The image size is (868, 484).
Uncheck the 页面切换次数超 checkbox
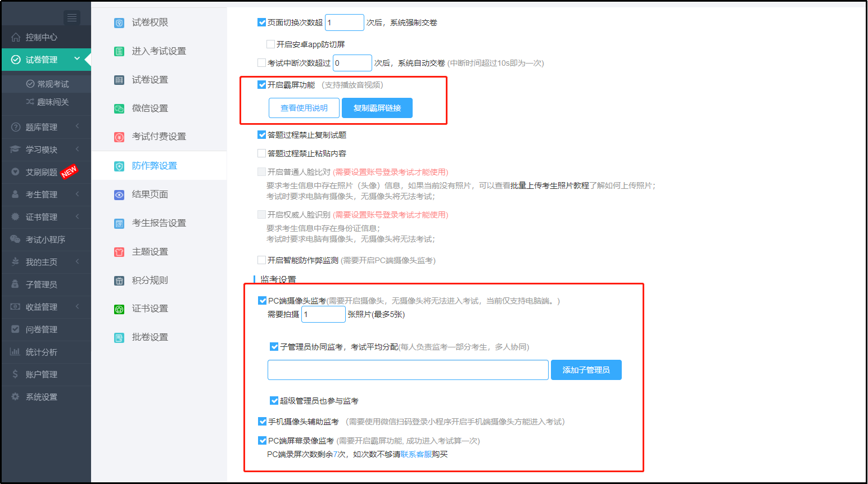click(261, 22)
